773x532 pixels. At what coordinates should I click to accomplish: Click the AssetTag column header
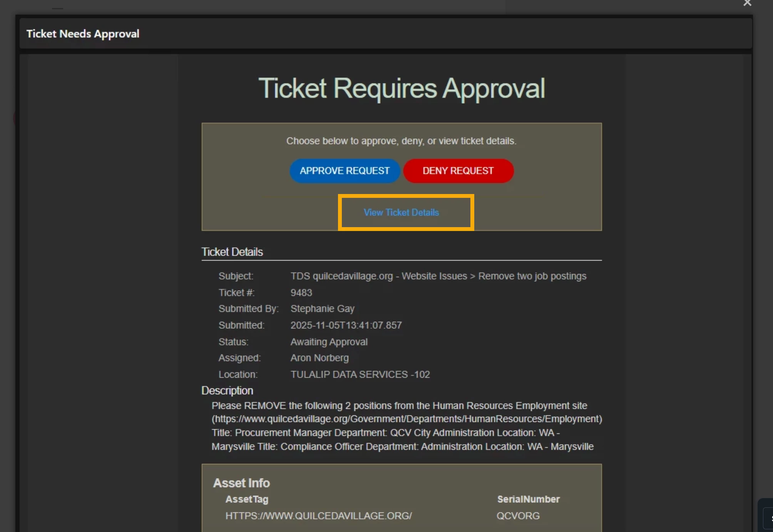247,499
